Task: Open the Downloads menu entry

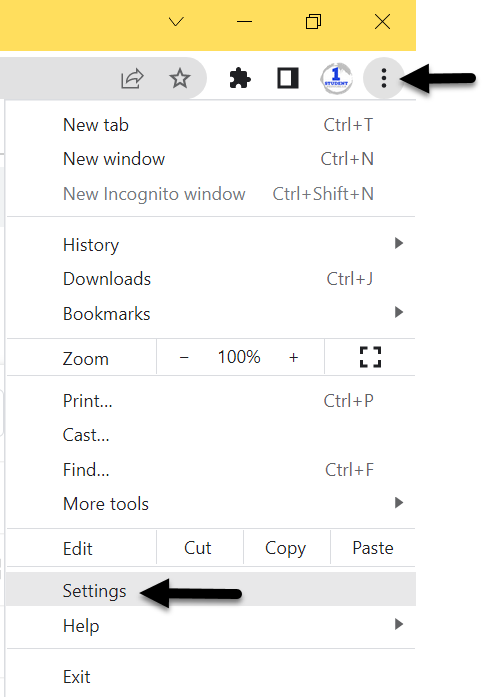Action: 211,279
